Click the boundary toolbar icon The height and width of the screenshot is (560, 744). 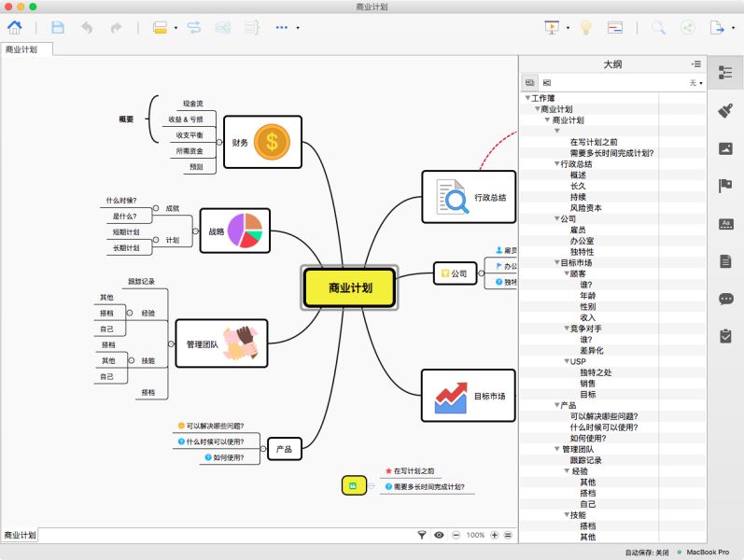coord(222,27)
